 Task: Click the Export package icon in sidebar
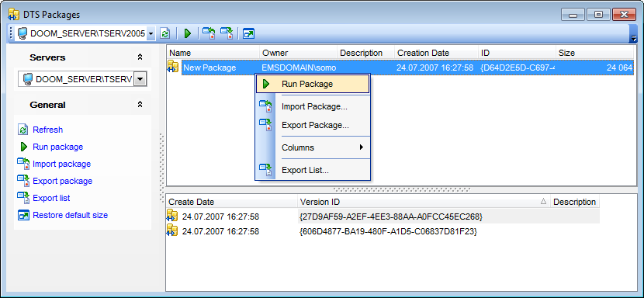click(x=23, y=181)
